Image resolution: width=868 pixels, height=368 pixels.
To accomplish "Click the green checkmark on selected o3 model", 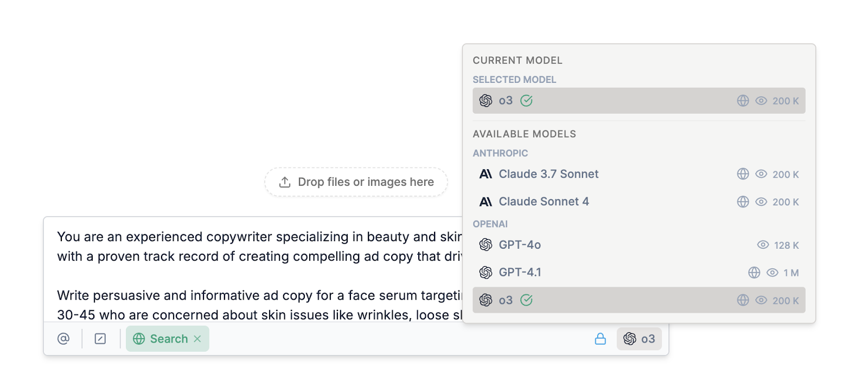I will coord(526,101).
